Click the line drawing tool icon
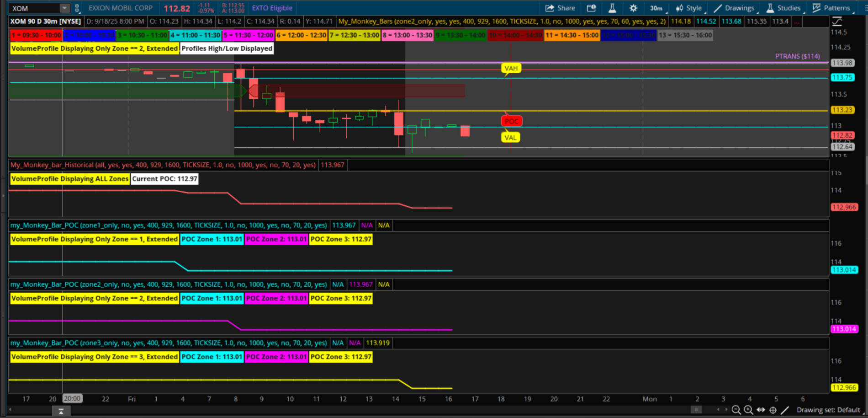Viewport: 868px width, 418px height. click(x=785, y=410)
